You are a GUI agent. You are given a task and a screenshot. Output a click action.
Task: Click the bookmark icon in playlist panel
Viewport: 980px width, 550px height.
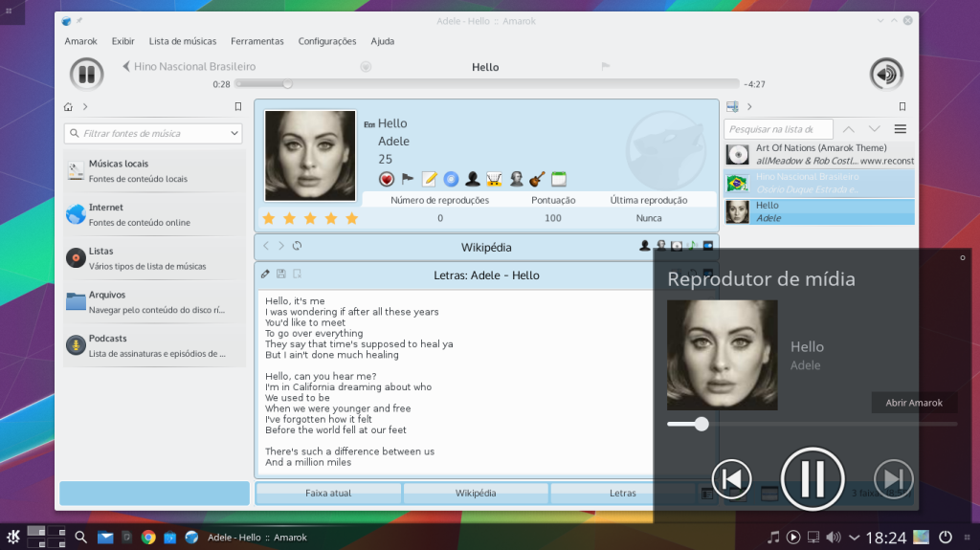(902, 107)
